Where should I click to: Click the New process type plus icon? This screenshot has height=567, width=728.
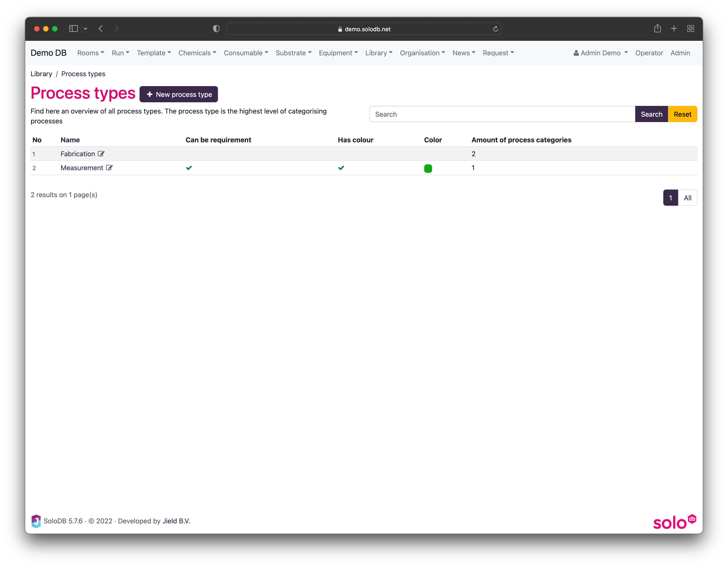click(149, 94)
